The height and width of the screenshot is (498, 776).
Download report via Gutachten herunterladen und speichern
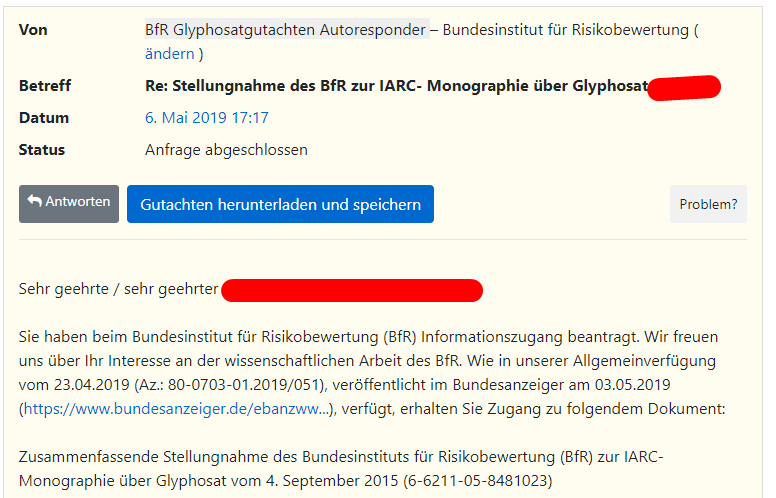pyautogui.click(x=280, y=204)
